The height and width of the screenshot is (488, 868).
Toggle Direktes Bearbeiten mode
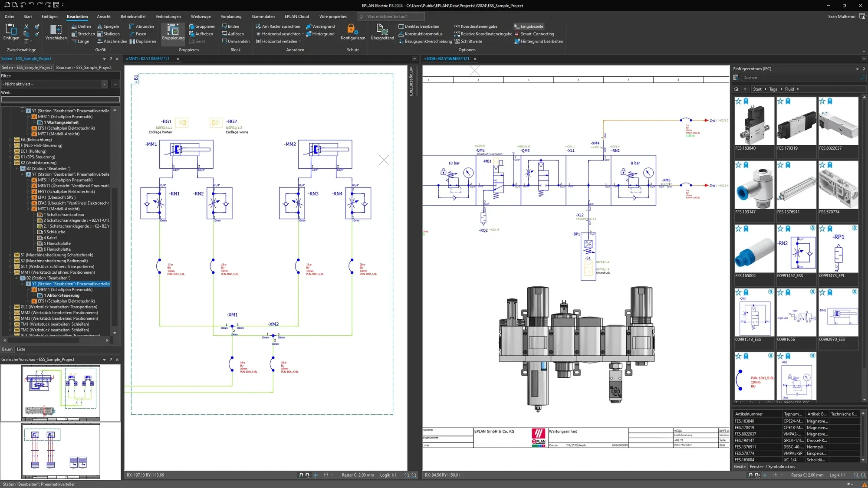[x=419, y=26]
